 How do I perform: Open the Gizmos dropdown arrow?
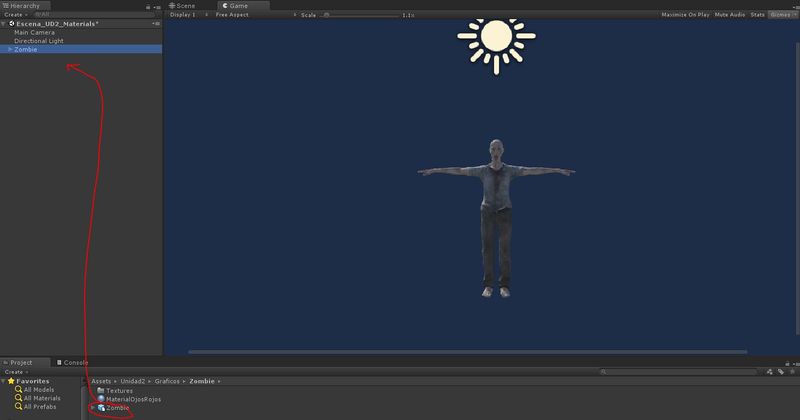pyautogui.click(x=794, y=15)
